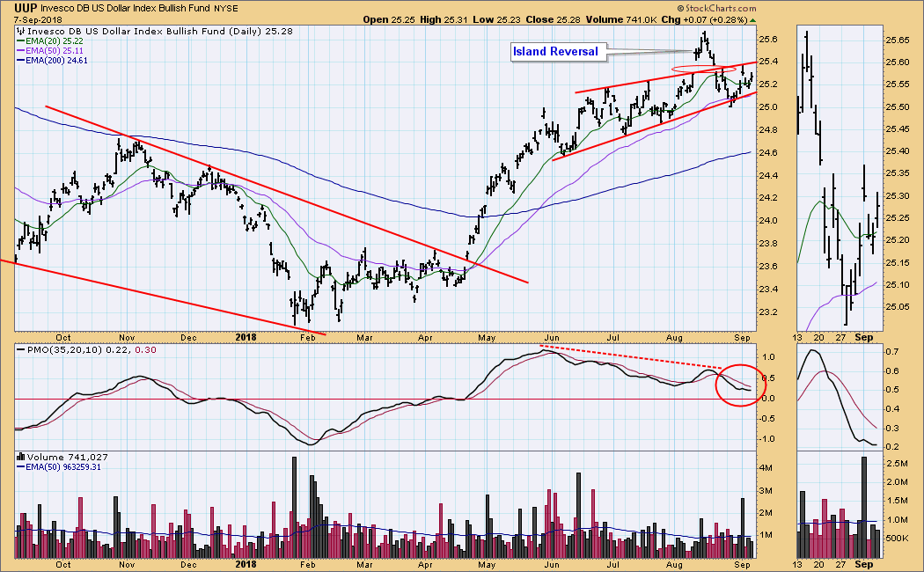The height and width of the screenshot is (572, 924).
Task: Click the 25.6 price axis label
Action: pyautogui.click(x=768, y=40)
